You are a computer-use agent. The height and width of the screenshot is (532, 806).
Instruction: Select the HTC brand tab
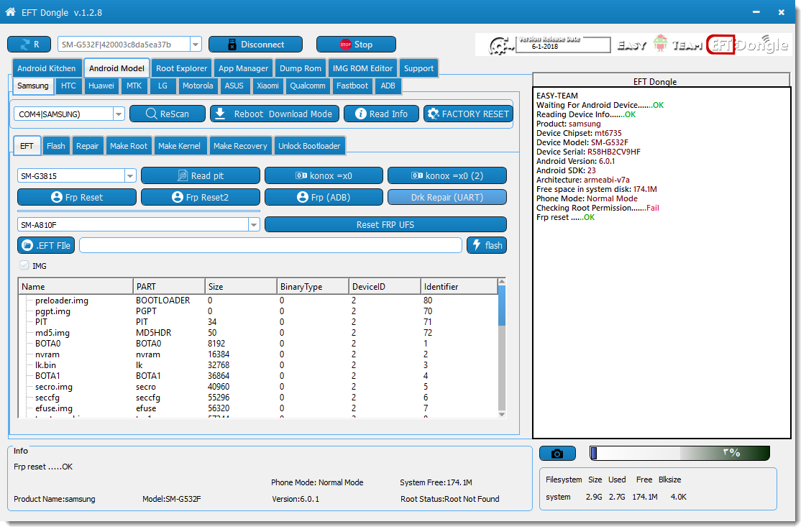pos(68,86)
